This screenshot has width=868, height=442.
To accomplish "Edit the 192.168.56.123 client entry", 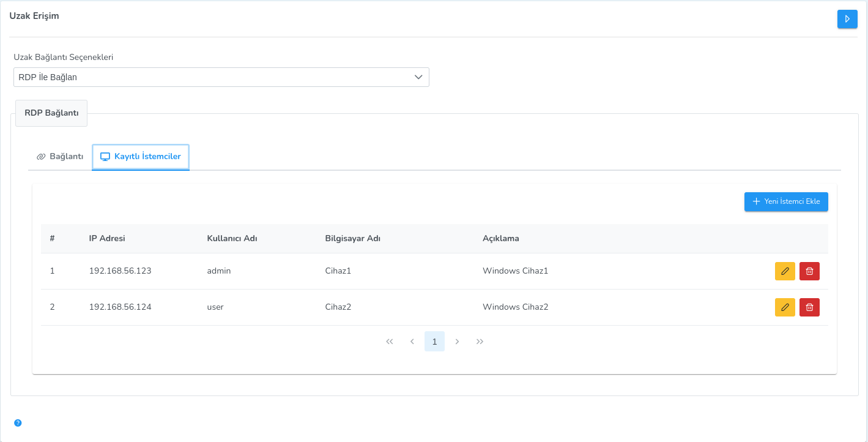I will click(x=785, y=271).
